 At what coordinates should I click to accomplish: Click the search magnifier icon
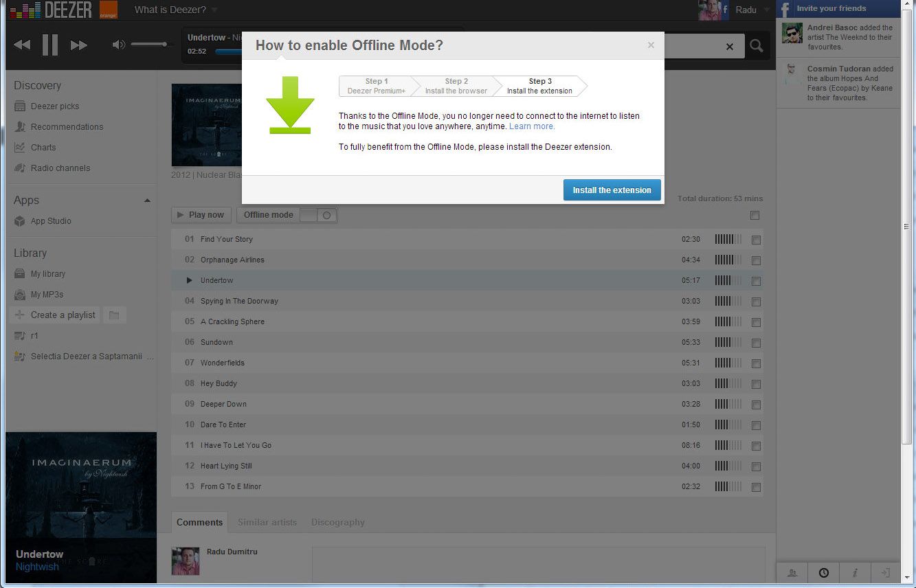[756, 46]
